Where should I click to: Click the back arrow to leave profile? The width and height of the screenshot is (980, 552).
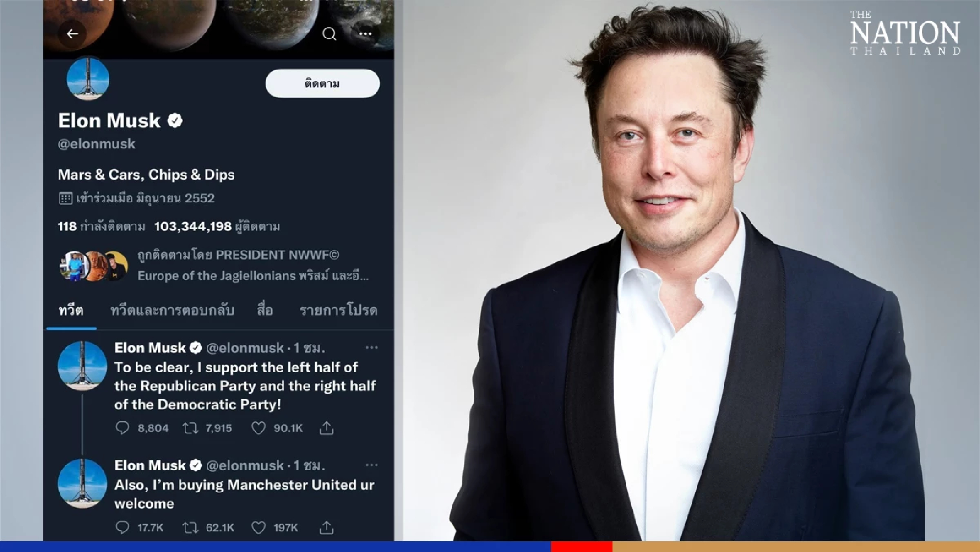(73, 33)
